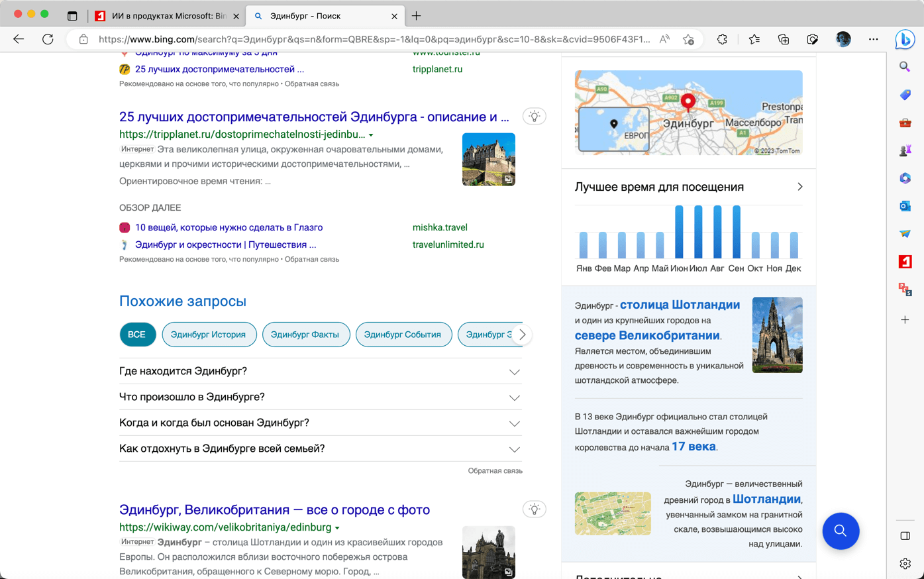Open sidebar Tools briefcase icon
Screen dimensions: 924x579
pyautogui.click(x=905, y=123)
